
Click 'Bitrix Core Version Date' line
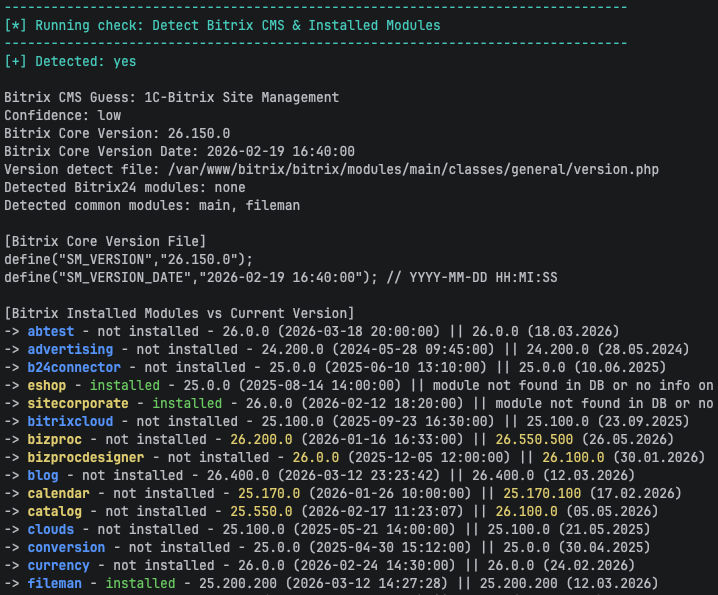point(180,151)
